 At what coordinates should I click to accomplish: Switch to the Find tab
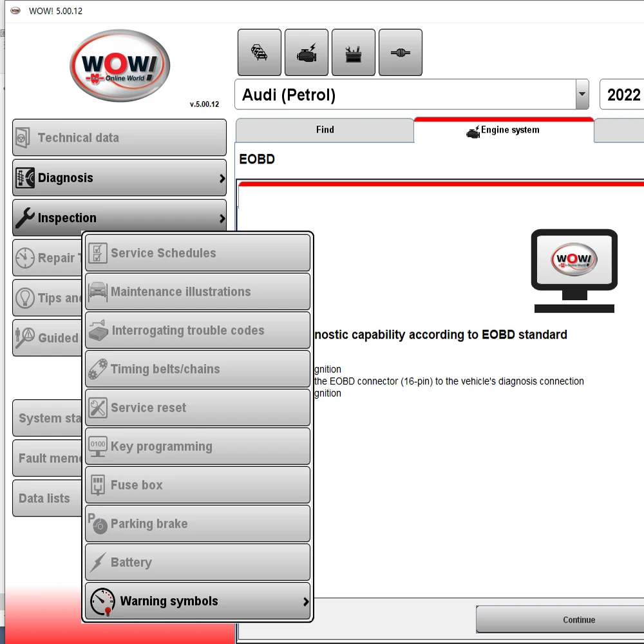(325, 130)
